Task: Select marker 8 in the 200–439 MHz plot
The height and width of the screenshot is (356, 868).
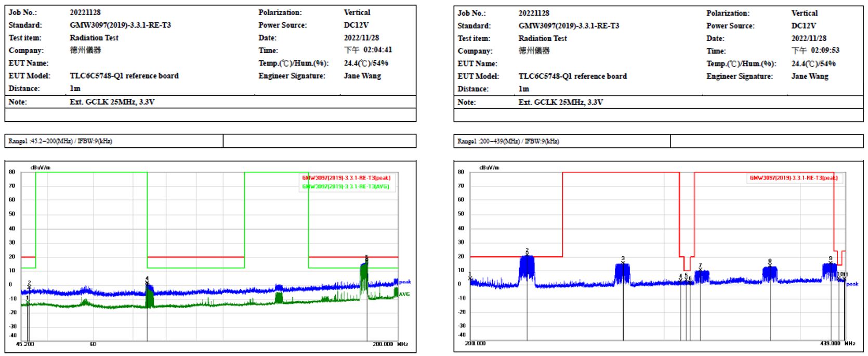Action: [770, 262]
